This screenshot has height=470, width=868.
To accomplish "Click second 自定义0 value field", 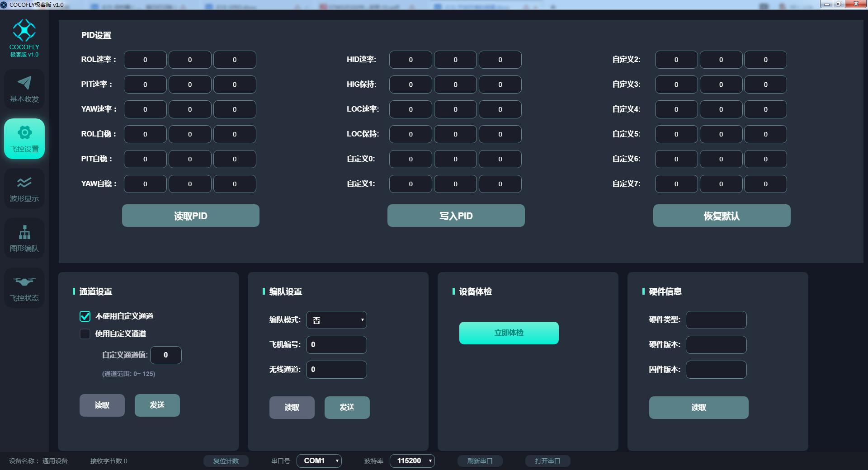I will click(x=455, y=159).
